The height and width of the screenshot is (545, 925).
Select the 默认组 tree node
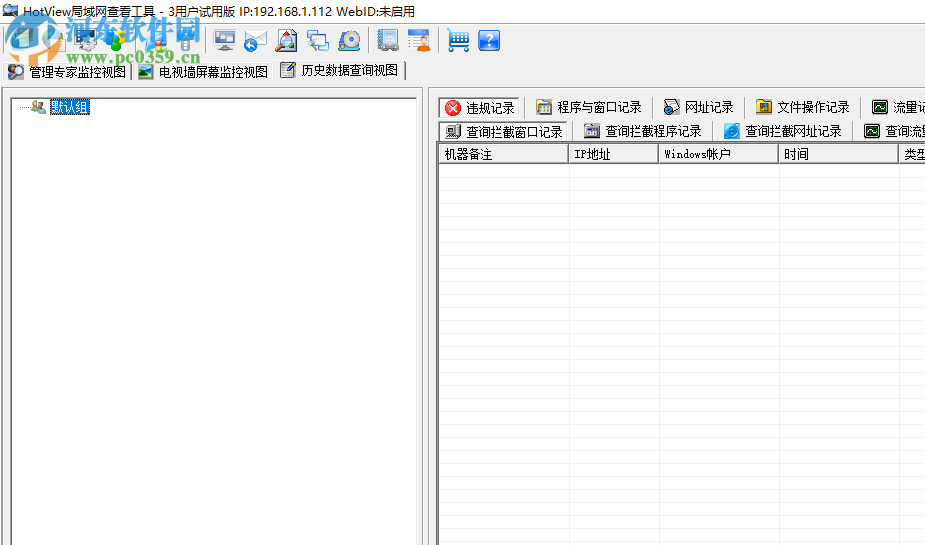click(x=70, y=107)
